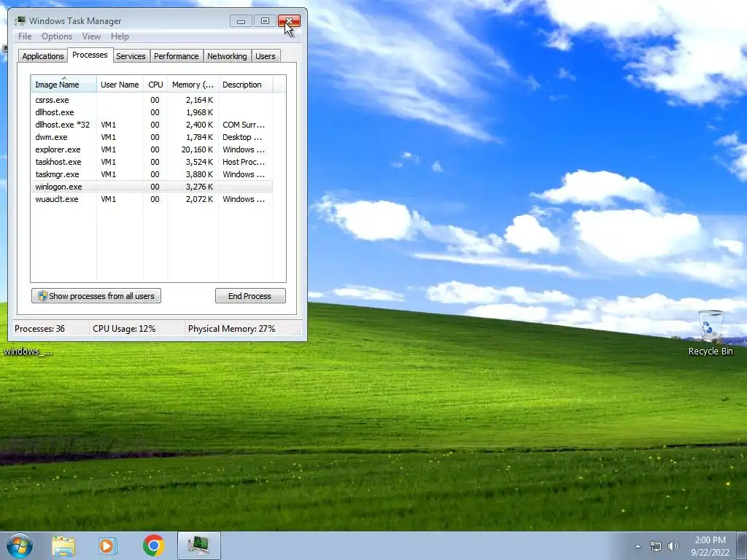Minimize the Task Manager window

click(241, 21)
